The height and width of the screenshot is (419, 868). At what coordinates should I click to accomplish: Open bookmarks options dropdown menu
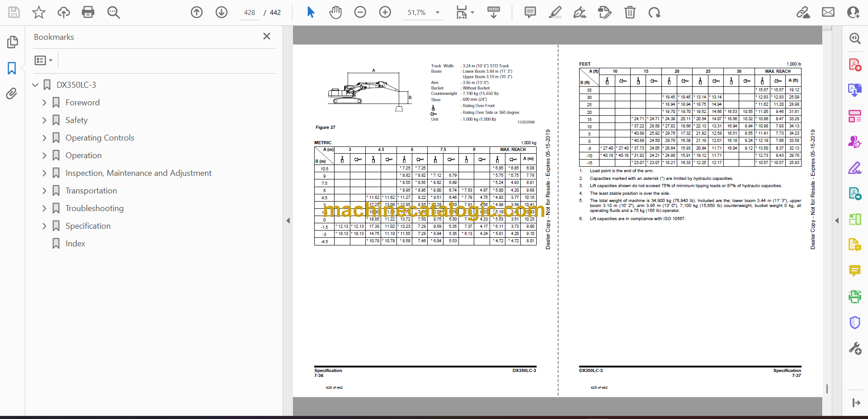tap(44, 60)
